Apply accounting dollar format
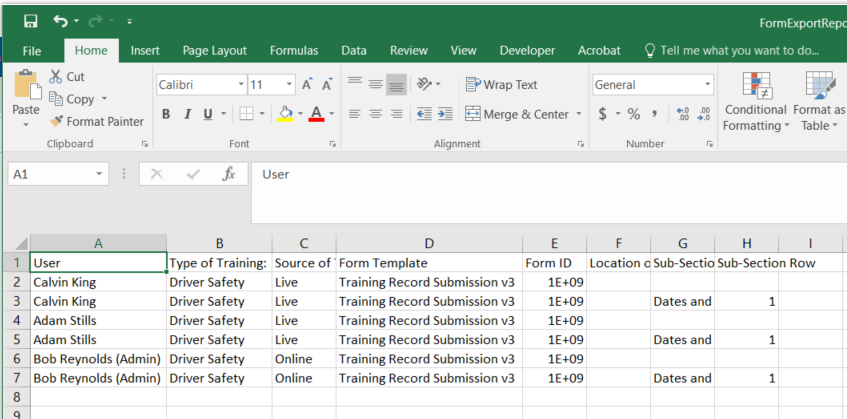The height and width of the screenshot is (419, 847). (603, 114)
